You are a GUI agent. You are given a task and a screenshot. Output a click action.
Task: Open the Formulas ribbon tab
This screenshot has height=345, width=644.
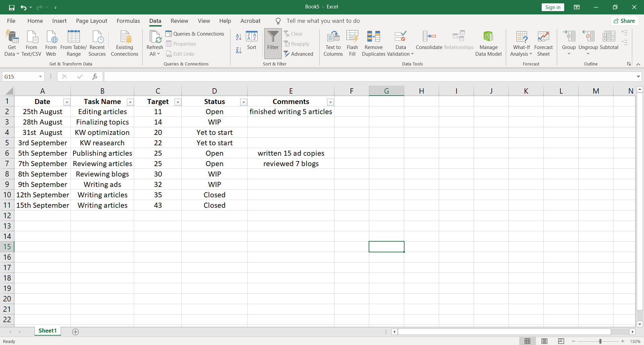[128, 21]
